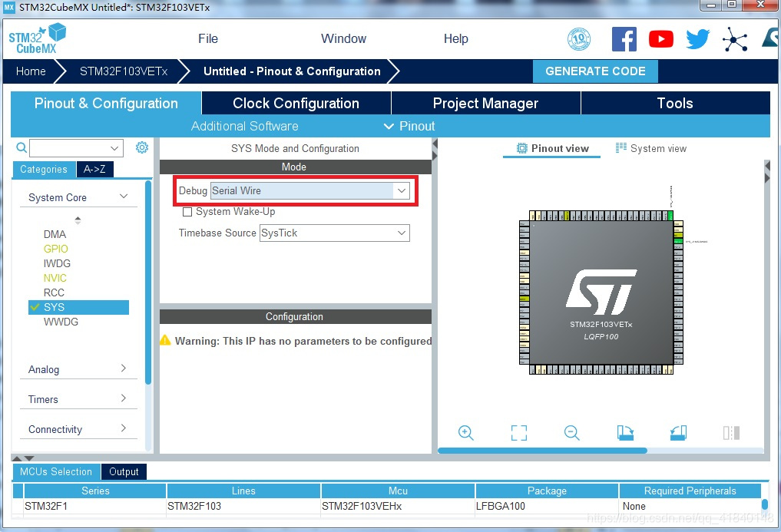Viewport: 781px width, 532px height.
Task: Click Untitled - Pinout & Configuration breadcrumb
Action: pyautogui.click(x=292, y=71)
